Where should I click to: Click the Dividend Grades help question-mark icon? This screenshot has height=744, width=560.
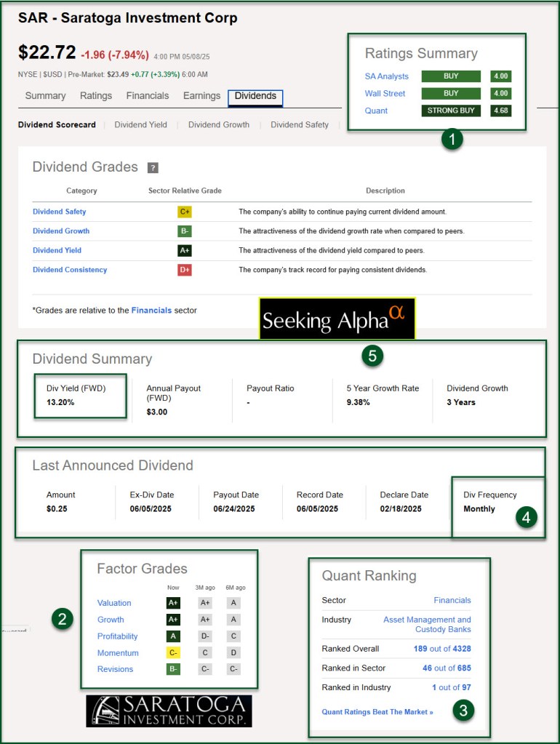(153, 168)
